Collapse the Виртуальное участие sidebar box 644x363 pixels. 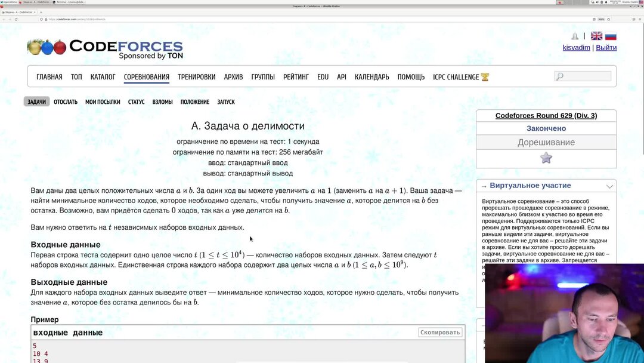pos(609,186)
